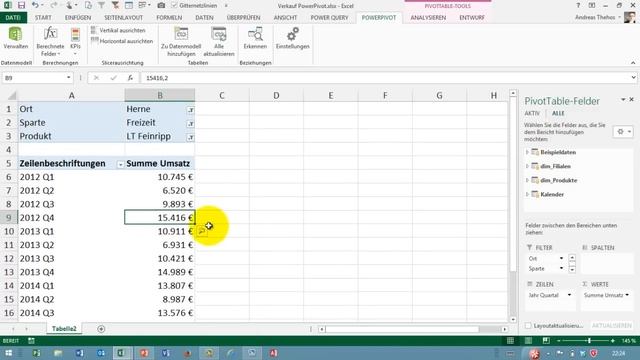Screen dimensions: 640x360
Task: Select column B header
Action: (x=160, y=96)
